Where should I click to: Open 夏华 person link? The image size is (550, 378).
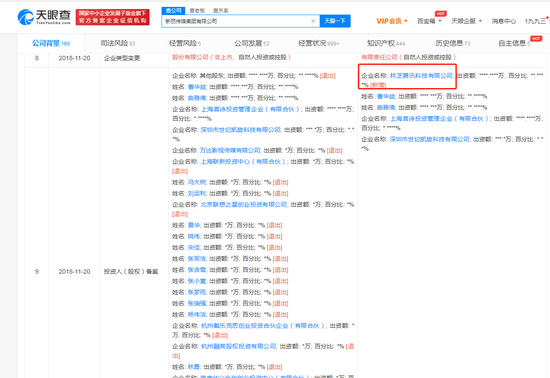[194, 225]
